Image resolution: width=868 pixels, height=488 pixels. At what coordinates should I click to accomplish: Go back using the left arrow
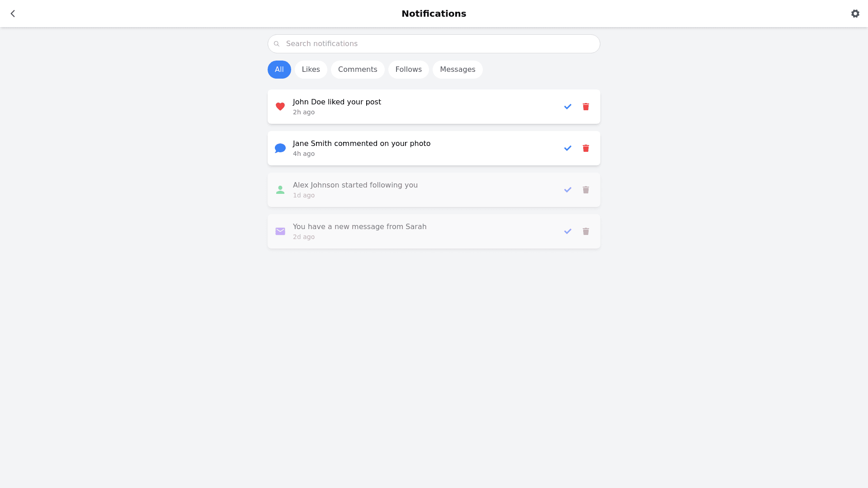coord(13,14)
